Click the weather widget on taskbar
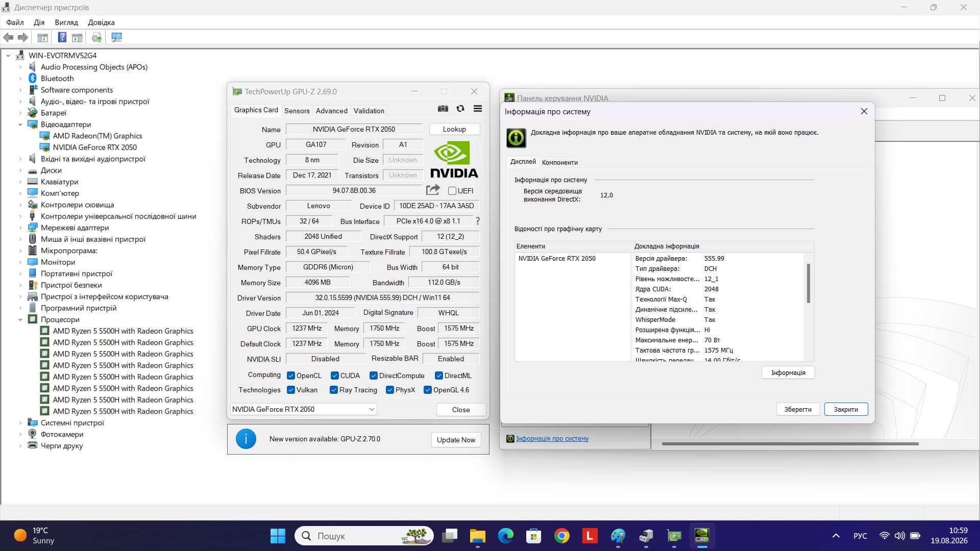 click(x=34, y=536)
